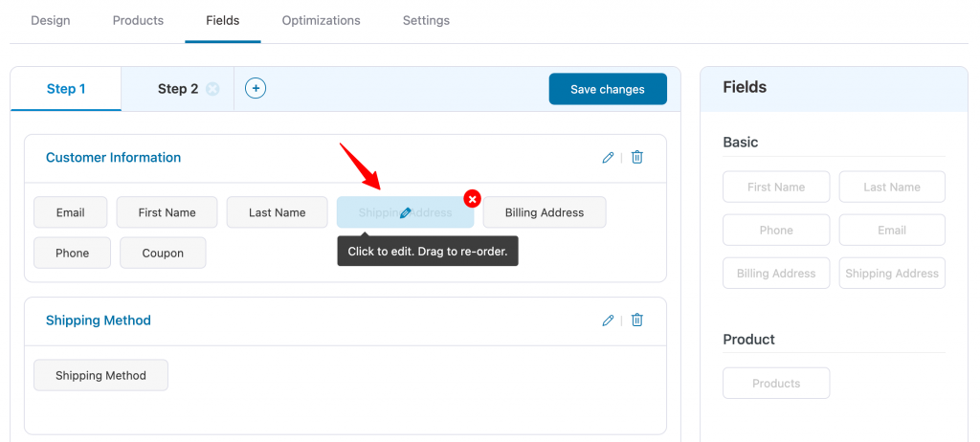
Task: Click the pencil icon on the Shipping Address field
Action: coord(405,212)
